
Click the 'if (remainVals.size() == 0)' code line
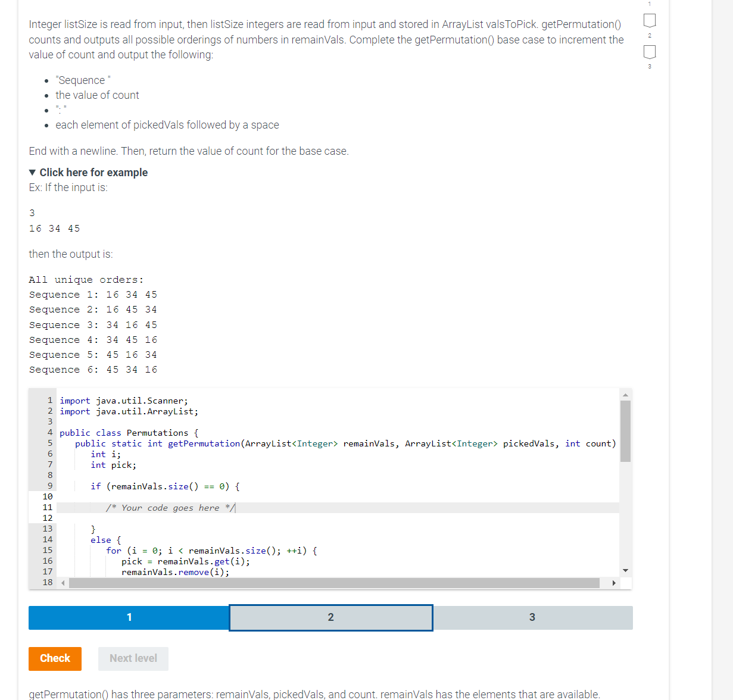point(164,486)
